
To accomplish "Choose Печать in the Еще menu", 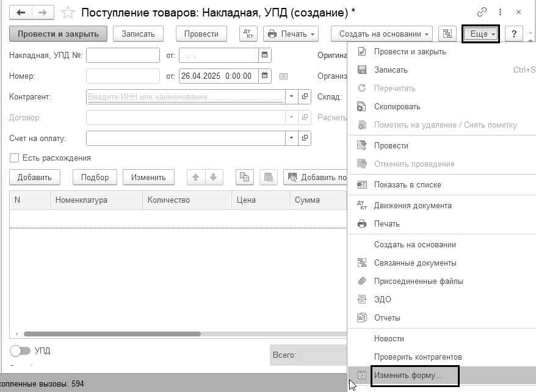I will [441, 224].
